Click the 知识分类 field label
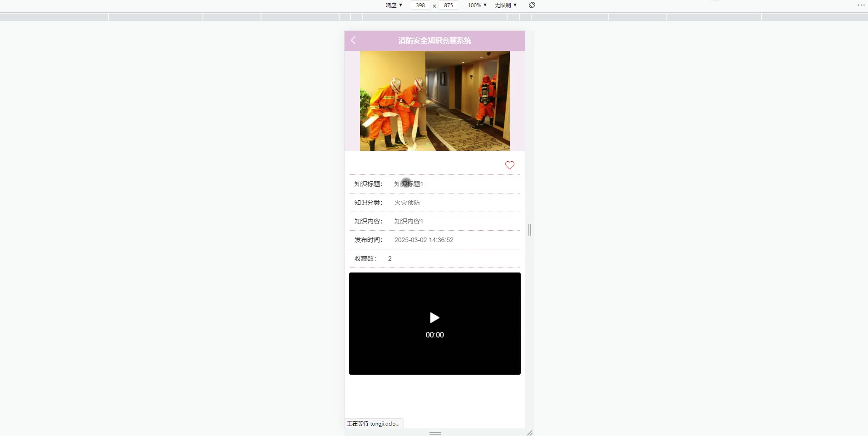Screen dimensions: 868x436 pos(369,203)
